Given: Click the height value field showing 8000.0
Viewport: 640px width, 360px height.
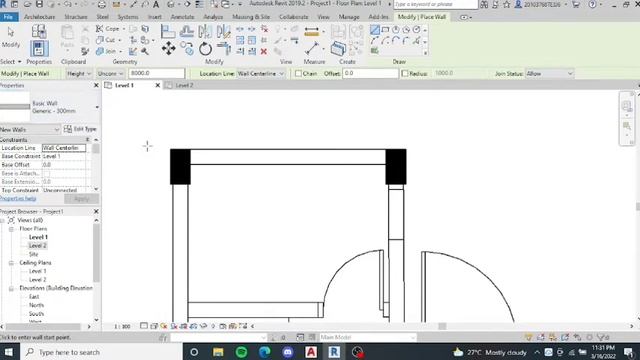Looking at the screenshot, I should 157,73.
